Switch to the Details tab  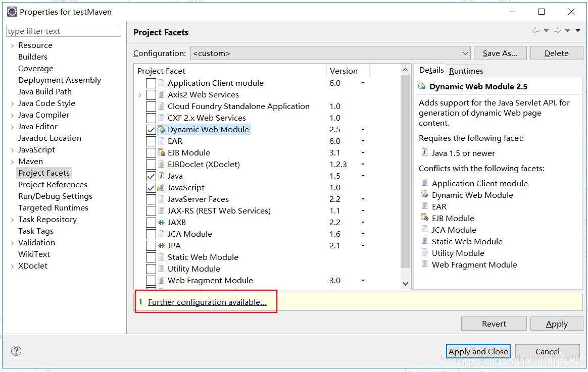click(x=431, y=71)
